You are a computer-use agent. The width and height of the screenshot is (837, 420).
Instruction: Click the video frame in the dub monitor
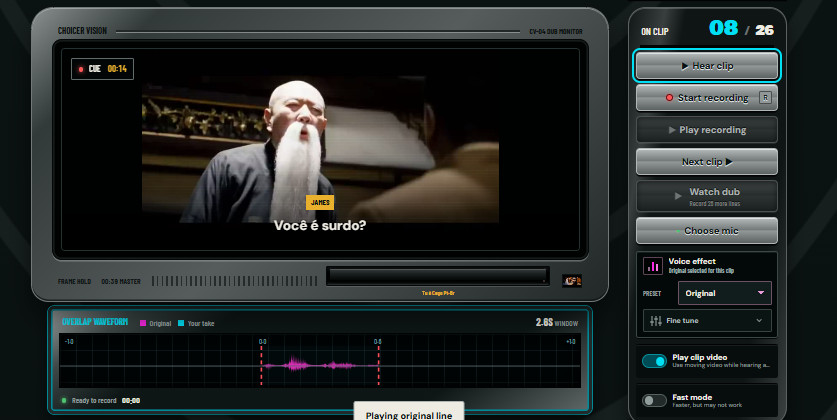point(320,149)
